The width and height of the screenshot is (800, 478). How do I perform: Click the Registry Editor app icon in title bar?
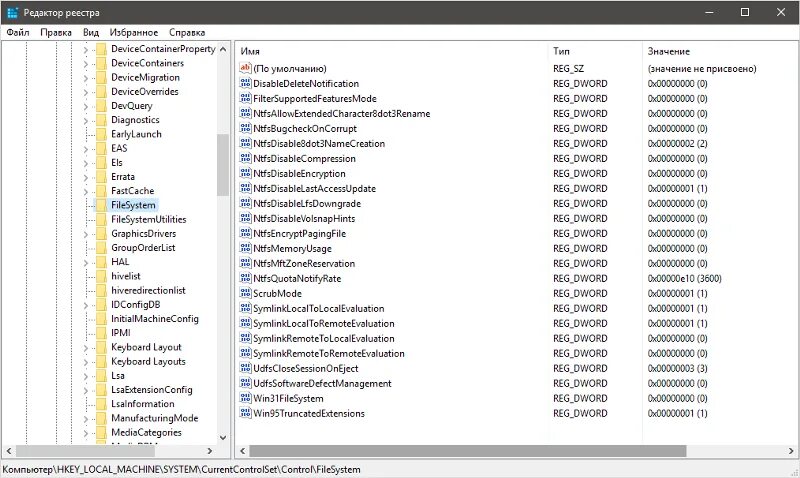13,12
